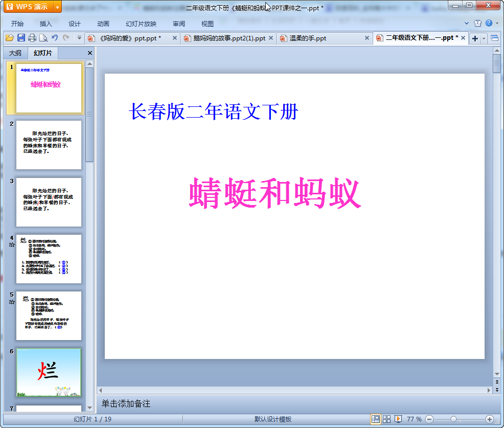This screenshot has height=428, width=504.
Task: Undo the last action
Action: (55, 38)
